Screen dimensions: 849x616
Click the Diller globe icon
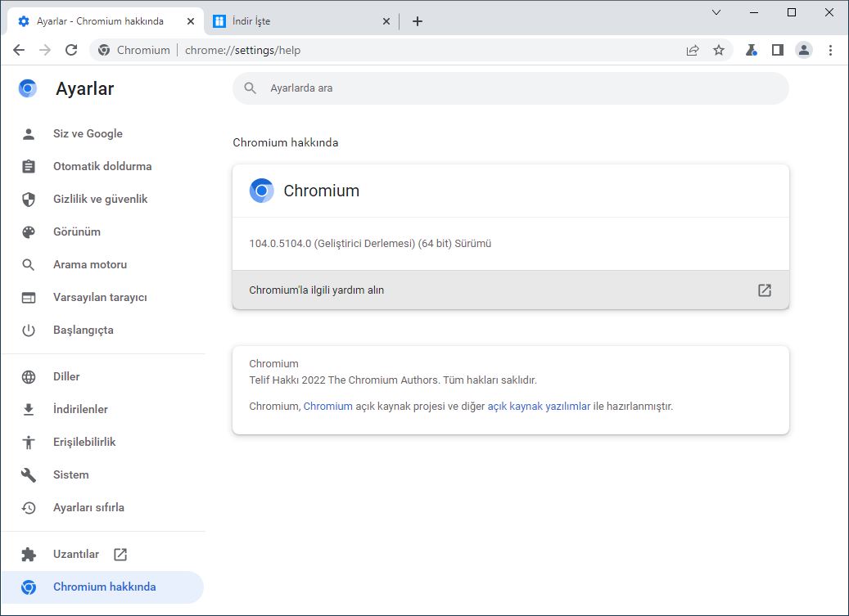point(28,376)
